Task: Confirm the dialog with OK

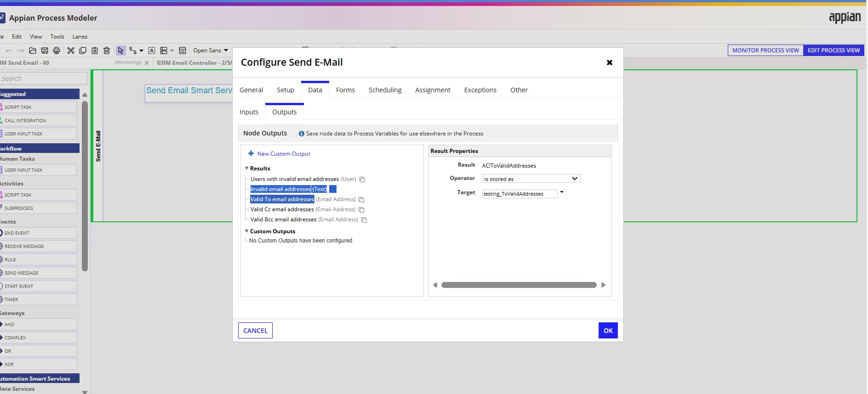Action: [x=608, y=331]
